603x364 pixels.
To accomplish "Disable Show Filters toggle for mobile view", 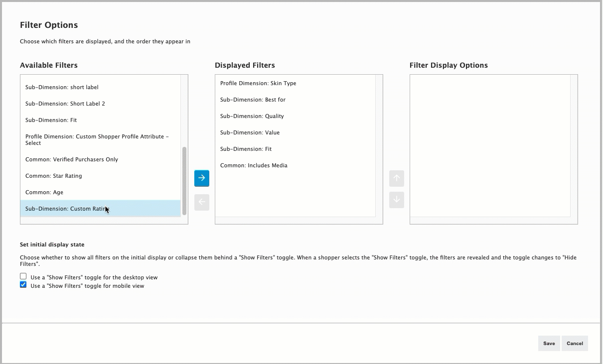I will [23, 284].
